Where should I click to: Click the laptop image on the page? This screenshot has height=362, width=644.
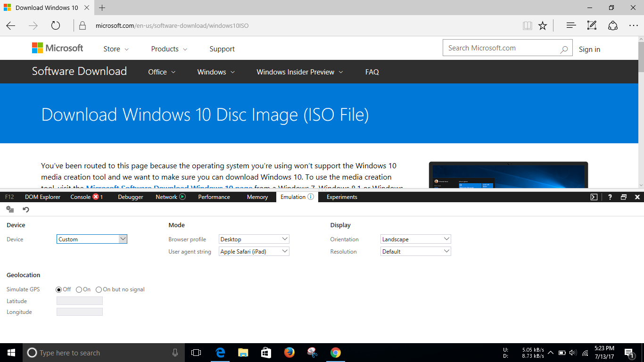click(508, 175)
